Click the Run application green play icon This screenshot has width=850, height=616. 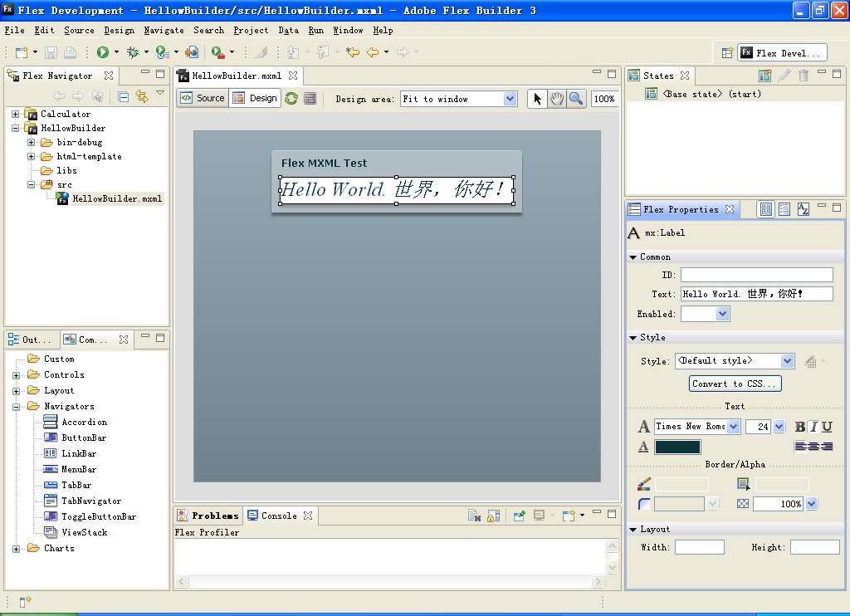[102, 52]
